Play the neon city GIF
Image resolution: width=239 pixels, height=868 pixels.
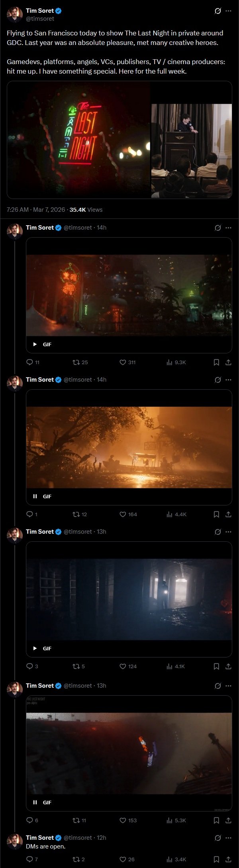[35, 344]
